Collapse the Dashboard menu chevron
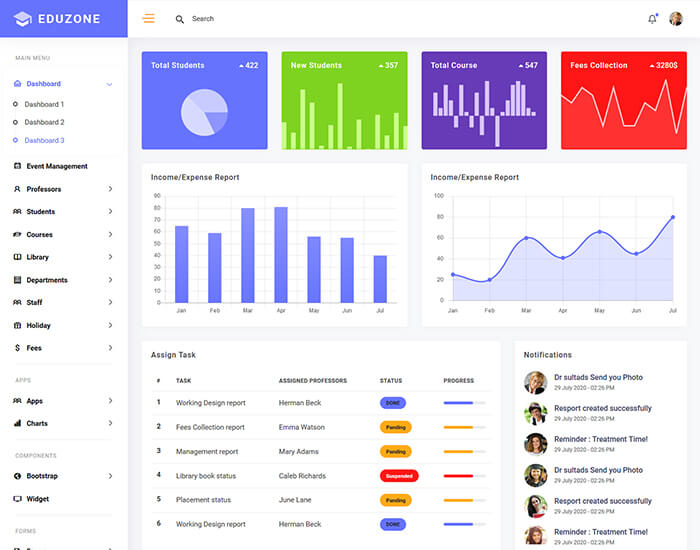This screenshot has width=700, height=550. (109, 84)
